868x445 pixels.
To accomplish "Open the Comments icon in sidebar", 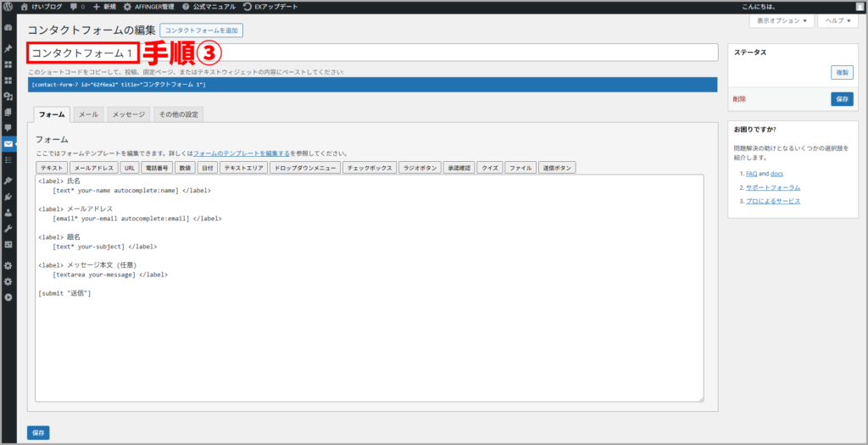I will click(8, 128).
